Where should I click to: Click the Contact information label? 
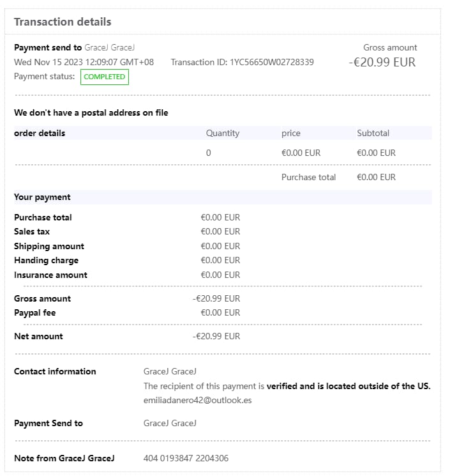coord(55,371)
